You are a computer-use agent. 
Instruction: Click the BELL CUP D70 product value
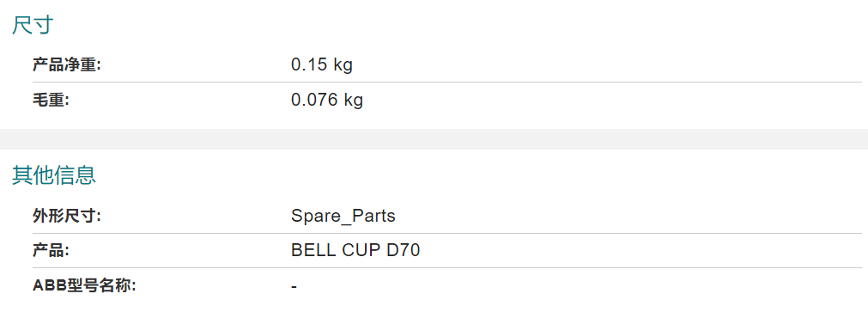click(355, 250)
